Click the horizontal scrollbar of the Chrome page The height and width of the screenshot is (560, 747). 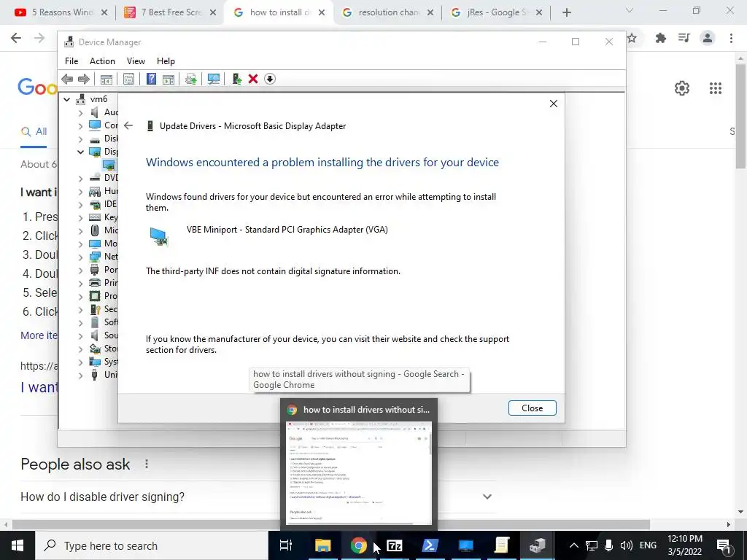331,524
